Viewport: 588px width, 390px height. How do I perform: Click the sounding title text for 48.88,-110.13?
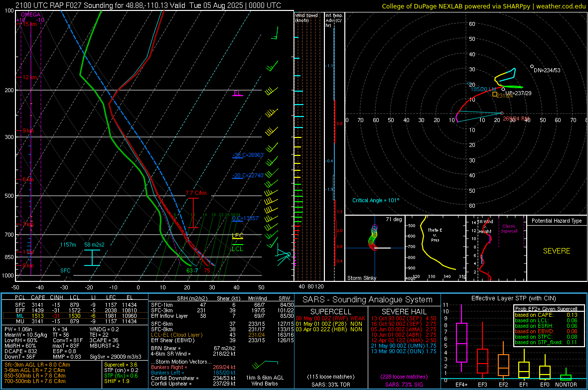click(x=148, y=5)
